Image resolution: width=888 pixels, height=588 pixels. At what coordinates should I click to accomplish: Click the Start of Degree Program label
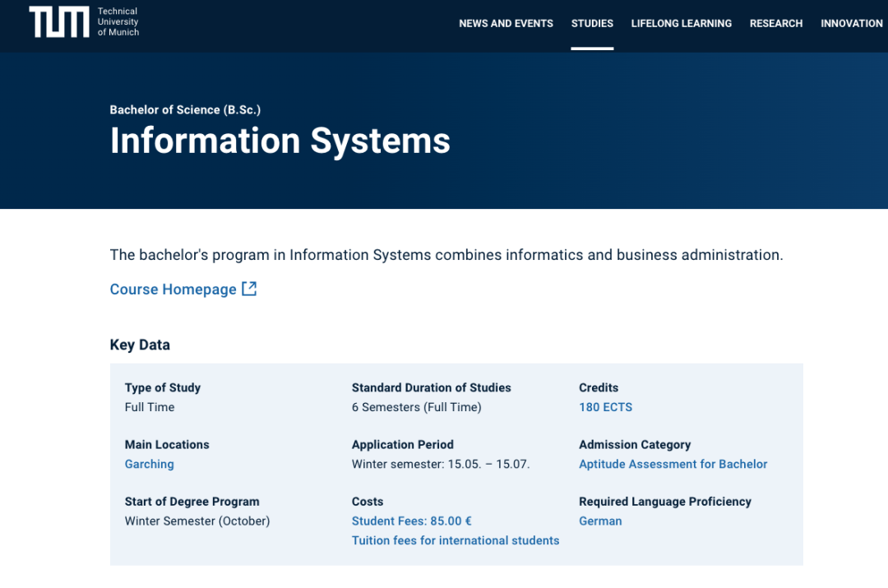(192, 502)
